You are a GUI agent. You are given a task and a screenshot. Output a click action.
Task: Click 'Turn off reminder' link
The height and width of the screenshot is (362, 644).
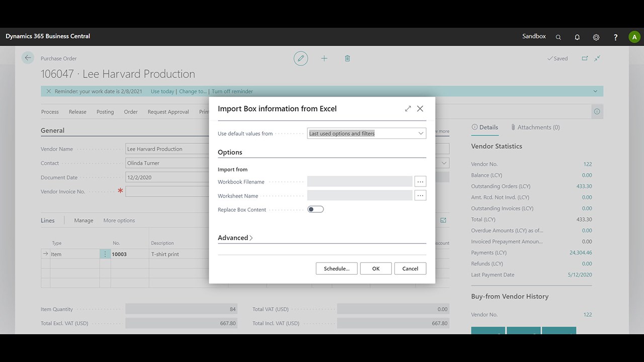coord(232,92)
